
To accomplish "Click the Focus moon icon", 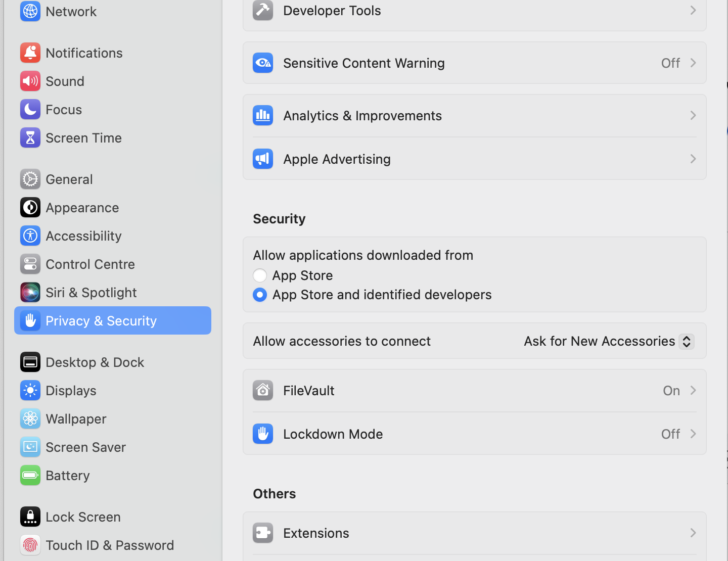I will click(x=30, y=110).
